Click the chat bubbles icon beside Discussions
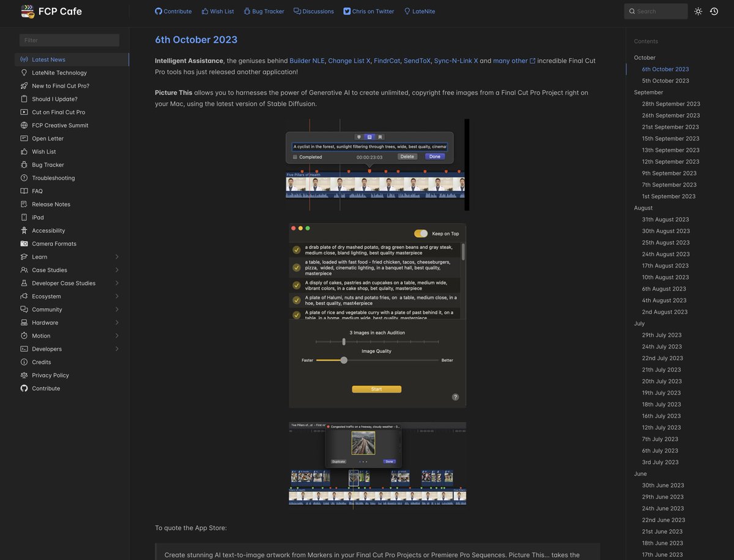Image resolution: width=734 pixels, height=560 pixels. 297,11
